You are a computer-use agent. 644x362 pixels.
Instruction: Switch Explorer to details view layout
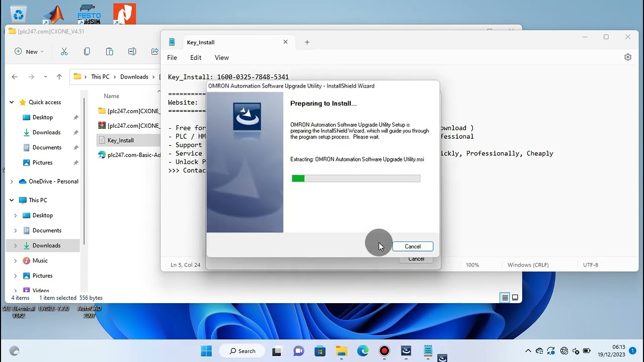pyautogui.click(x=505, y=298)
